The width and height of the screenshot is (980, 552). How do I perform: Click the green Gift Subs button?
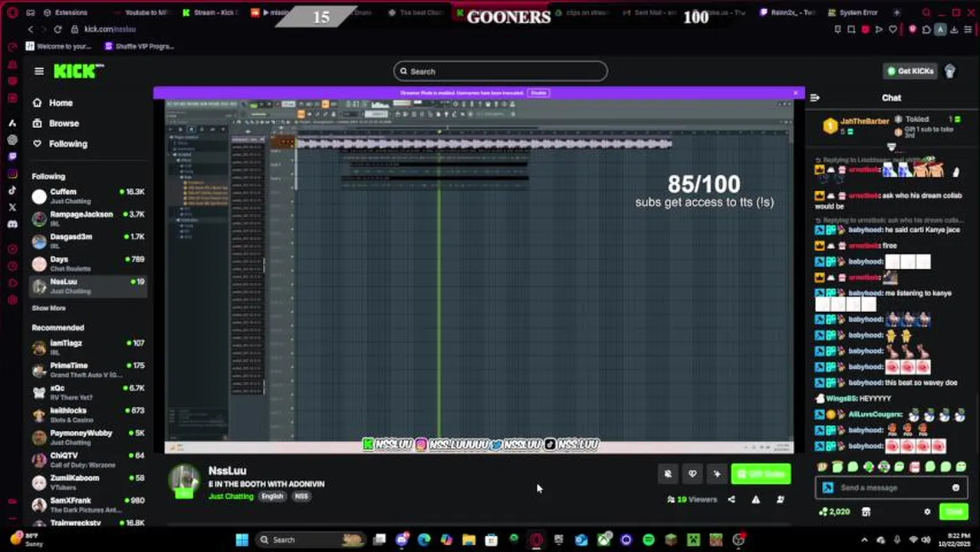(x=761, y=474)
